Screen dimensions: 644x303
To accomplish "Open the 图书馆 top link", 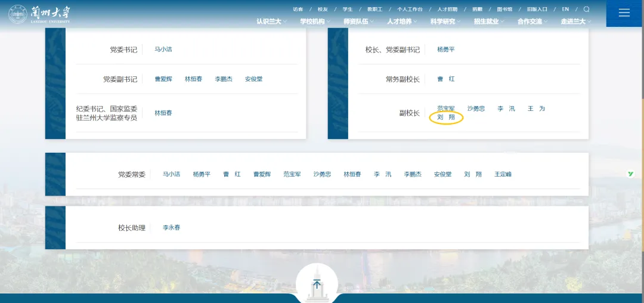I will pos(504,9).
